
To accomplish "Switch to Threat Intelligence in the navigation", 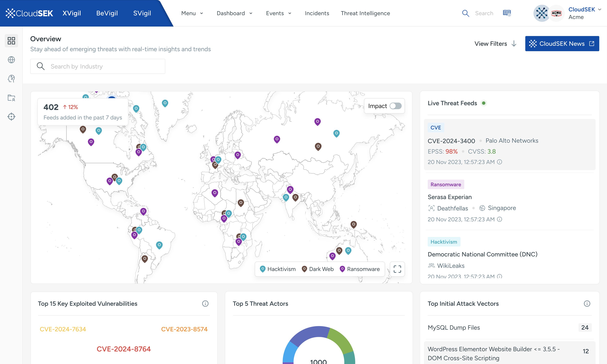I will 365,13.
